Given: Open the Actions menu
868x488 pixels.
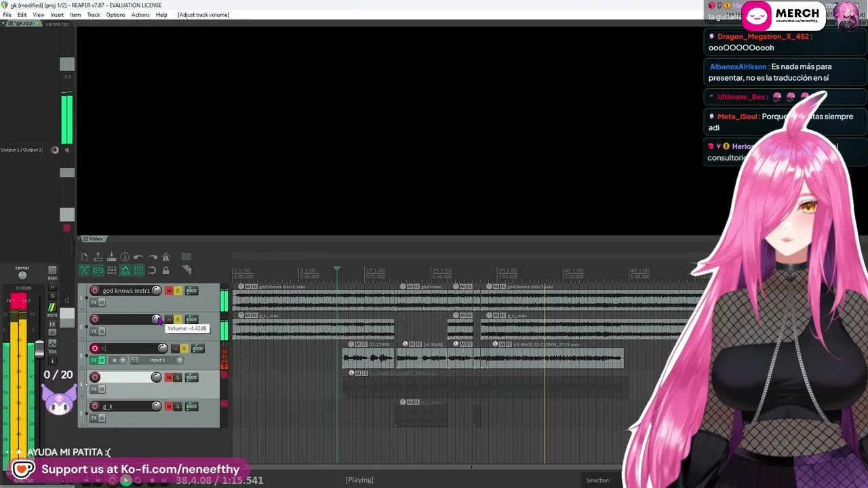Looking at the screenshot, I should coord(140,15).
